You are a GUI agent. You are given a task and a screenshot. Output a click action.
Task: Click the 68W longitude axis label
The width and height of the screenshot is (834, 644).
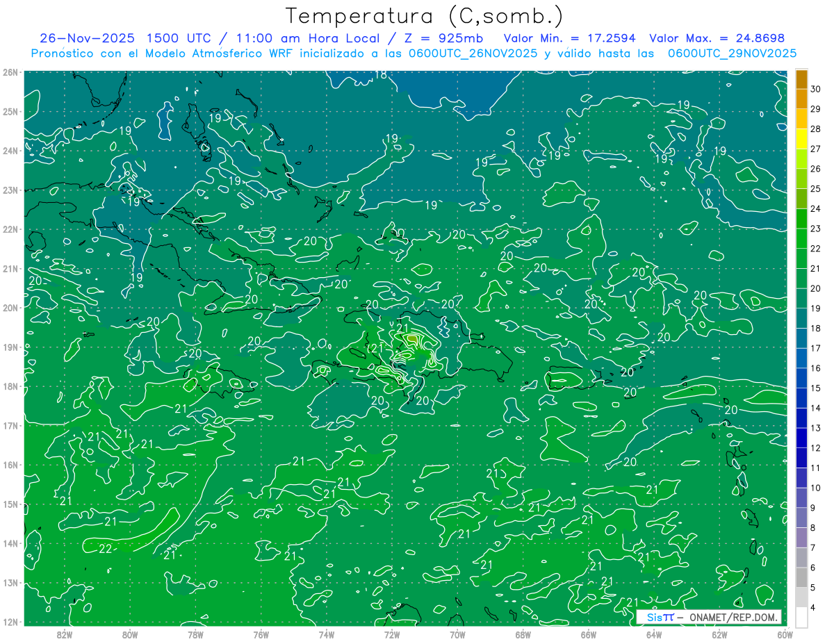pyautogui.click(x=523, y=635)
